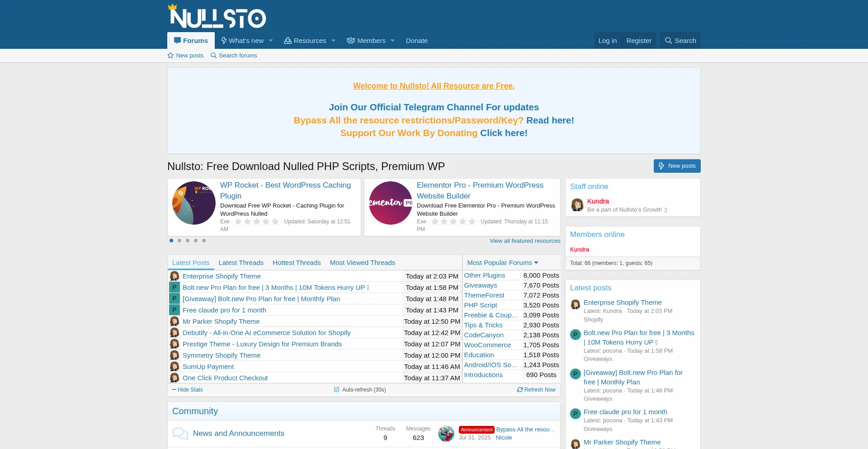
Task: Open the Other Plugins forum
Action: [485, 275]
